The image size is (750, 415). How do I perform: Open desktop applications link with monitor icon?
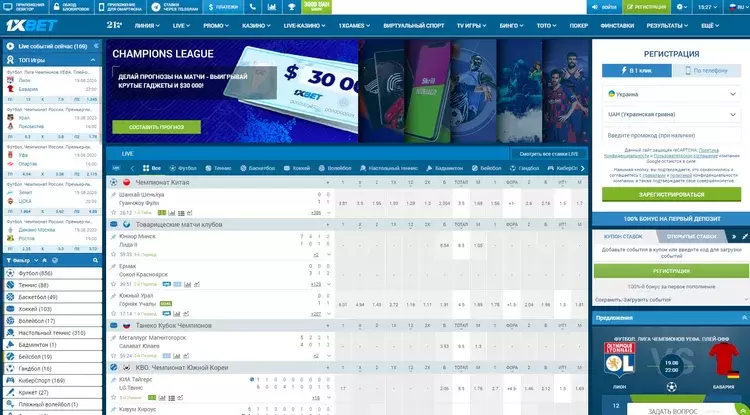point(24,7)
